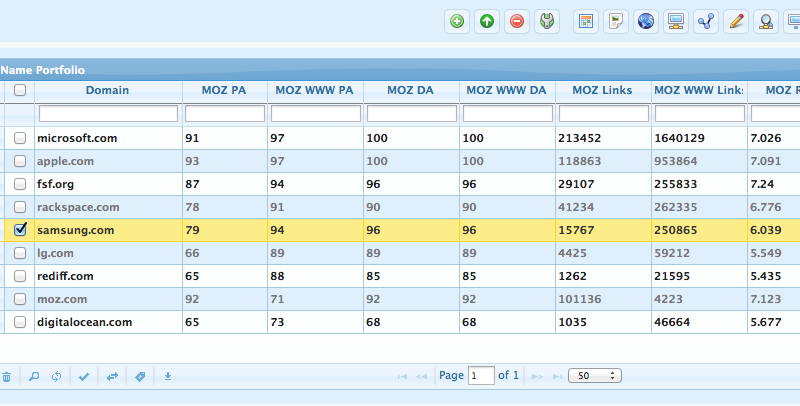Toggle the select-all checkbox in header
The width and height of the screenshot is (800, 406).
[20, 90]
